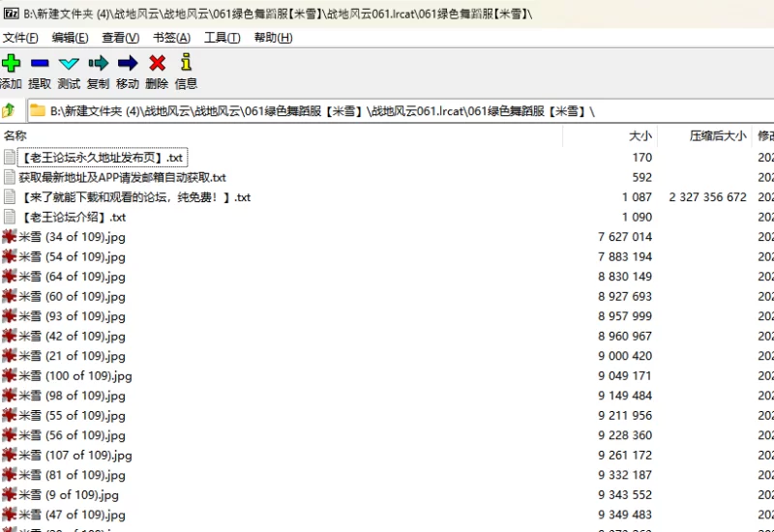Screen dimensions: 774x532
Task: Select file name 米雪 (9 of 109).jpg
Action: point(69,495)
